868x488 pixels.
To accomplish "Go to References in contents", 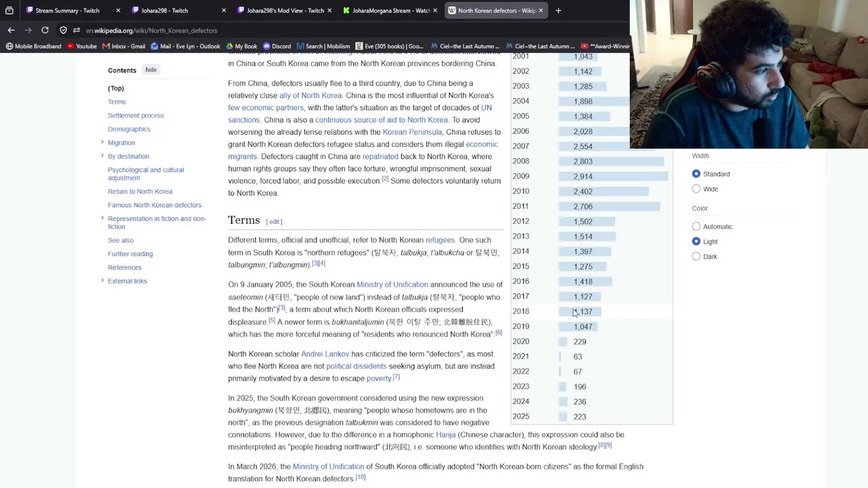I will click(x=125, y=267).
